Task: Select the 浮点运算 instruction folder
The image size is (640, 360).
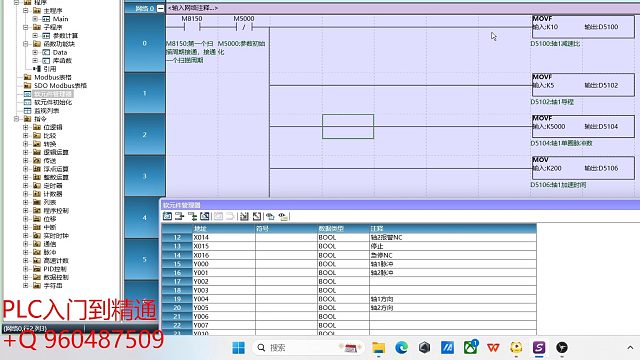Action: 56,169
